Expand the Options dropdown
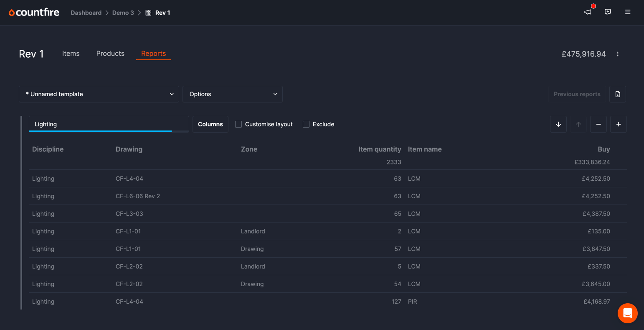This screenshot has width=644, height=330. [233, 94]
